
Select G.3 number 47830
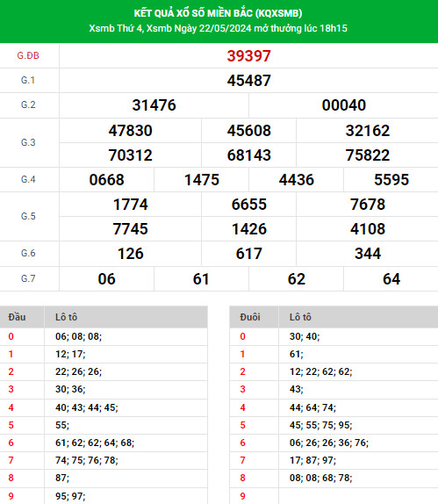[x=130, y=131]
